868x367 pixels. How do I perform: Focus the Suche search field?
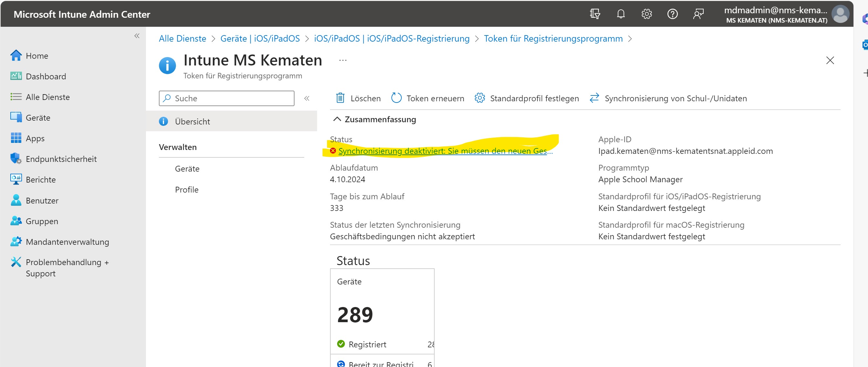point(226,98)
